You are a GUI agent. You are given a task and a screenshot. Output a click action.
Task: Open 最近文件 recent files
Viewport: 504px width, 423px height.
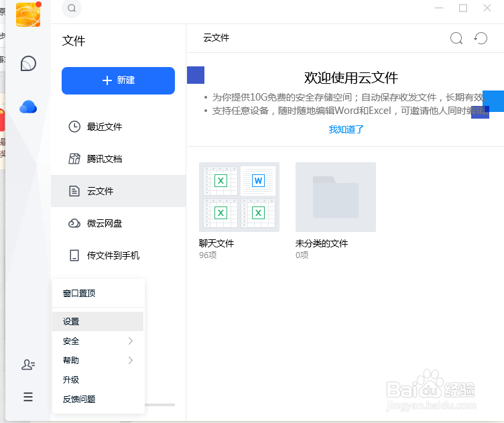(118, 127)
